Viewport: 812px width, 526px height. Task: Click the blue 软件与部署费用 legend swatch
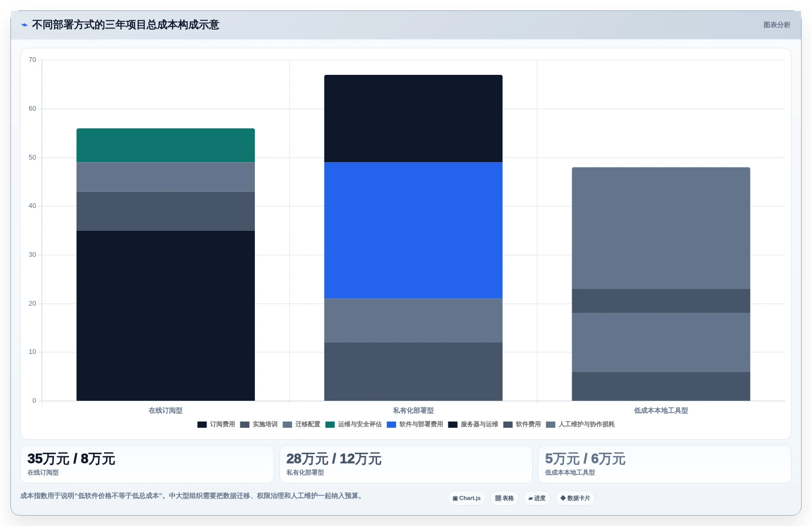(x=392, y=425)
